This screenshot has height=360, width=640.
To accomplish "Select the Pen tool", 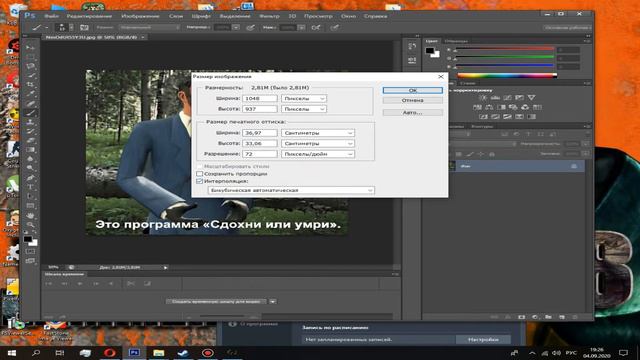I will [31, 178].
